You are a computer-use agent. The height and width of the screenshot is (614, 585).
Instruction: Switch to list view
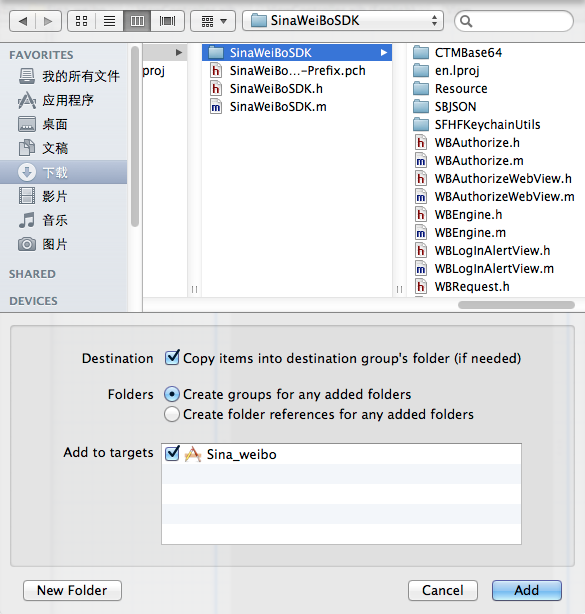point(109,21)
